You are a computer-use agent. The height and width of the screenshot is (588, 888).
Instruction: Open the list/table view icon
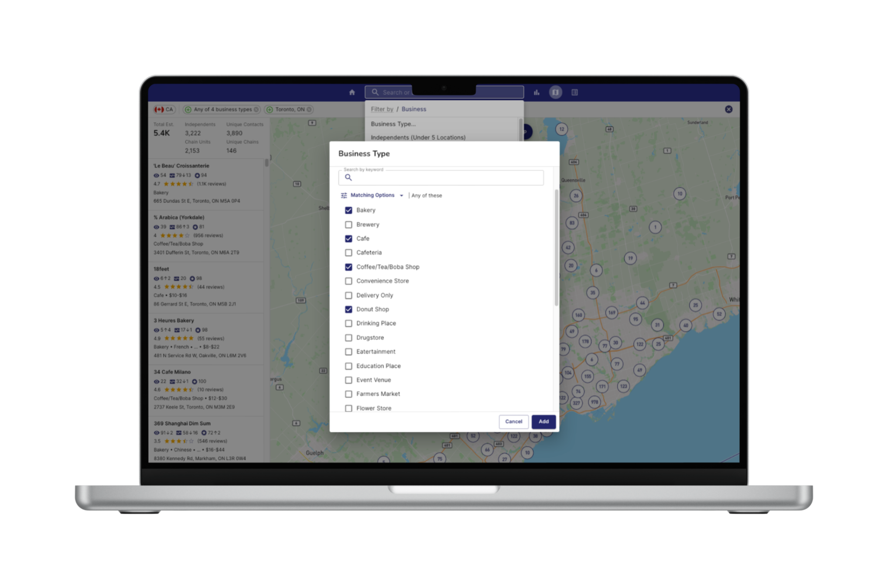tap(574, 92)
